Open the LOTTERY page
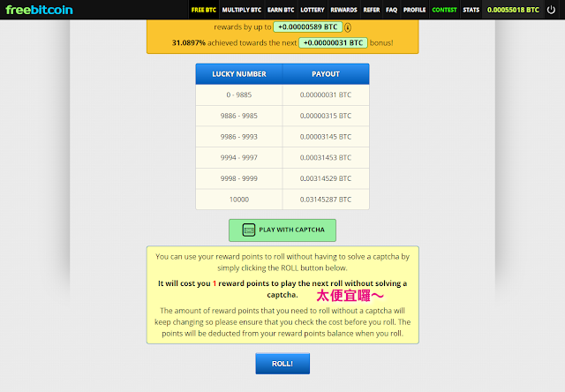 click(313, 10)
